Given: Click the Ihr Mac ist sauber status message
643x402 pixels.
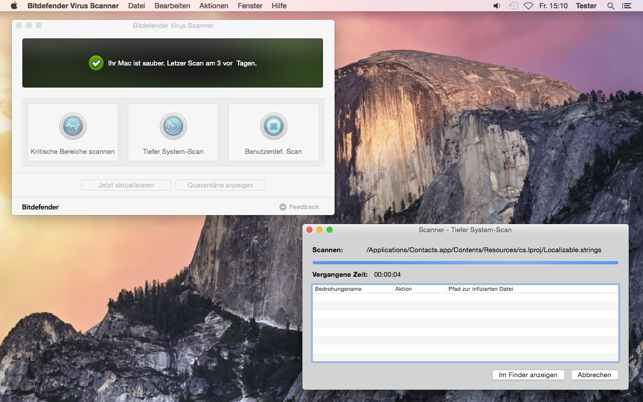Looking at the screenshot, I should pos(182,63).
